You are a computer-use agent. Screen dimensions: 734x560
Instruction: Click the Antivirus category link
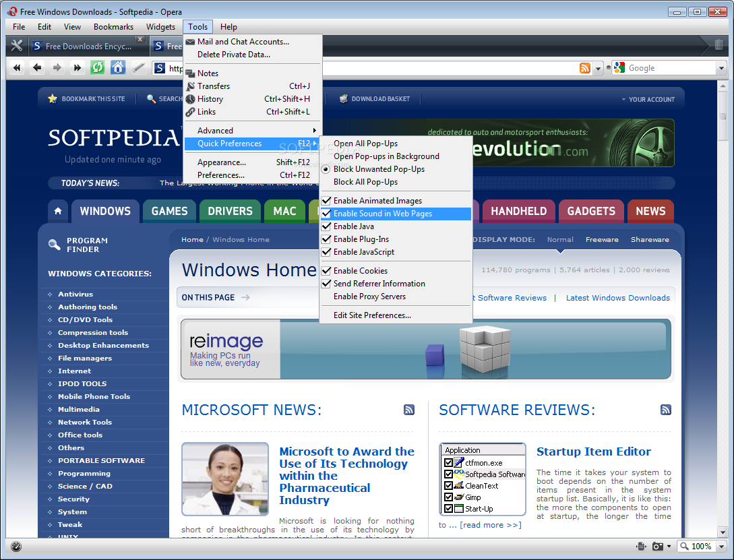pyautogui.click(x=75, y=294)
